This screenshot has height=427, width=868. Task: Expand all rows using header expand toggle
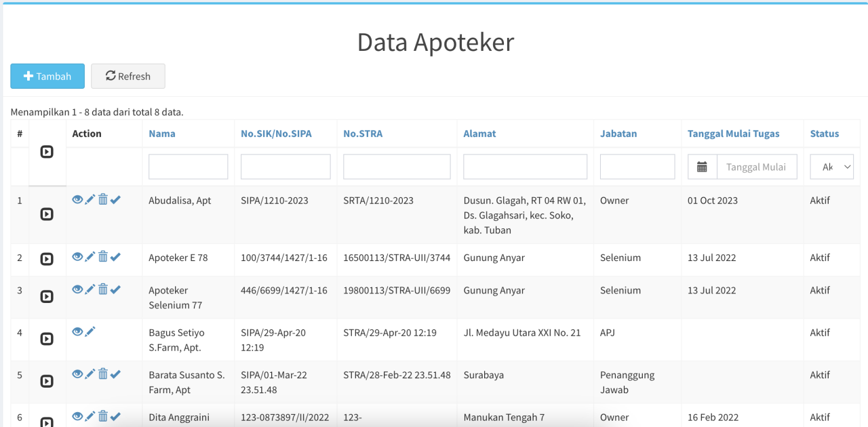click(x=47, y=152)
